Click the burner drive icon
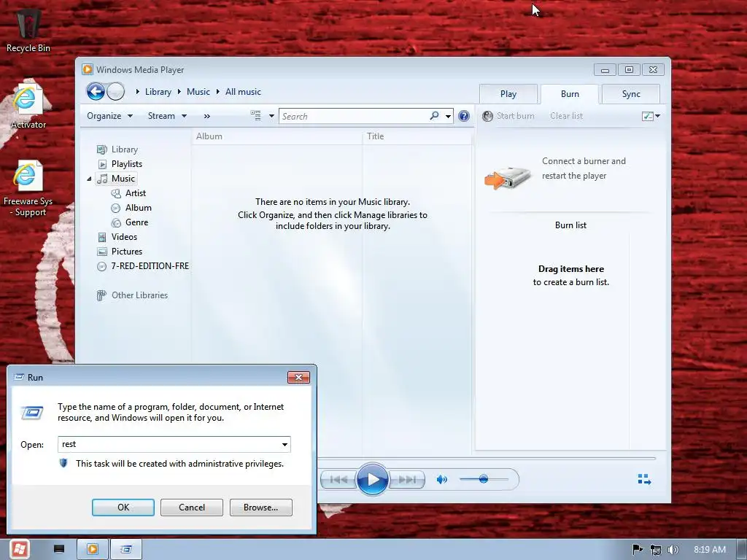This screenshot has width=747, height=560. [508, 178]
